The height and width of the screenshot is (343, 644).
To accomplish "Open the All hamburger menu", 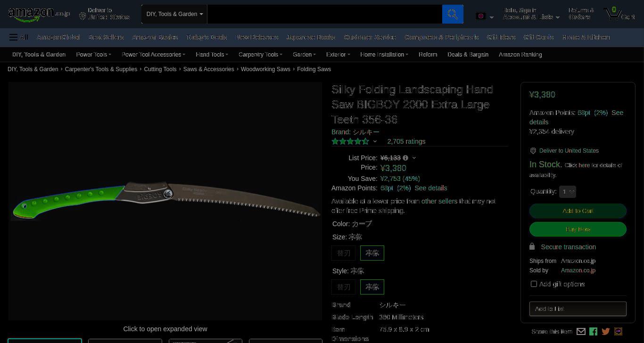I will 19,37.
